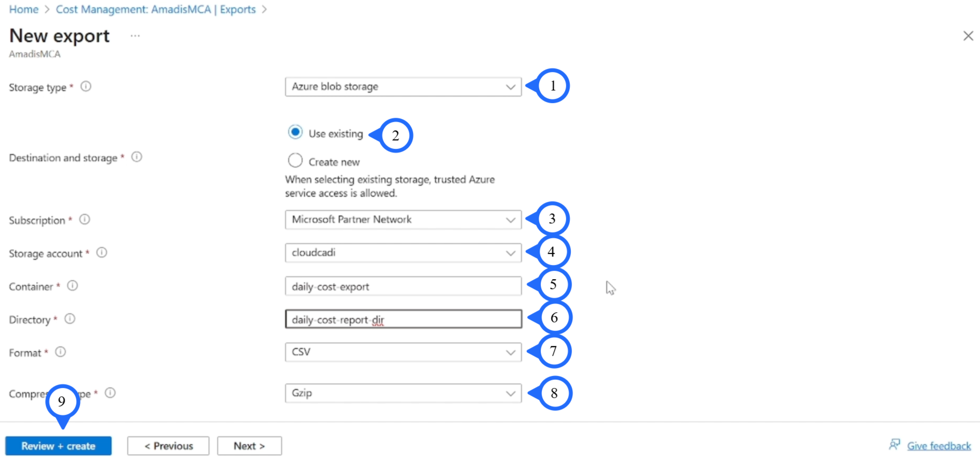Image resolution: width=980 pixels, height=460 pixels.
Task: Click the Subscription info icon
Action: [x=85, y=219]
